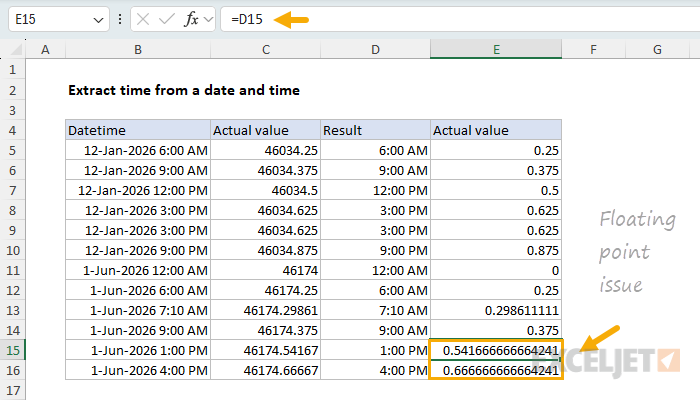Image resolution: width=700 pixels, height=400 pixels.
Task: Click title 'Extract time from a date and time'
Action: click(x=183, y=90)
